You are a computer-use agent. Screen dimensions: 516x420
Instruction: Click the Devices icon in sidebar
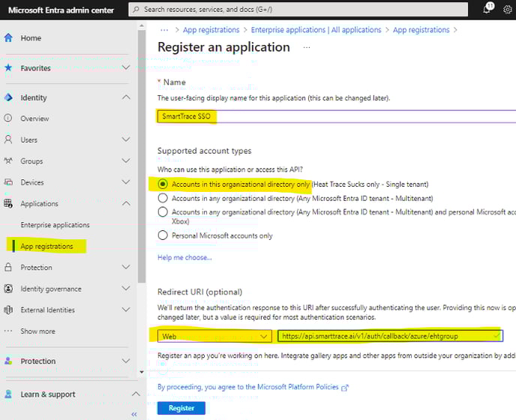pyautogui.click(x=8, y=182)
